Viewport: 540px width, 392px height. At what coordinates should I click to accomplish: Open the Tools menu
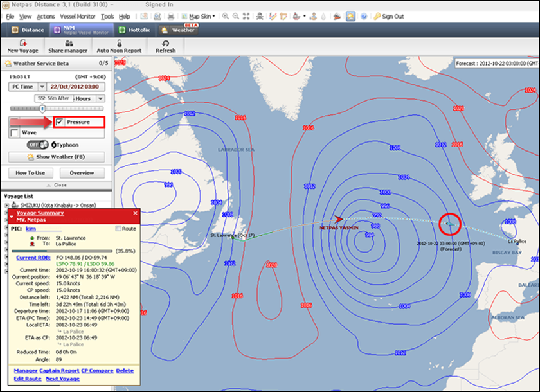point(107,17)
